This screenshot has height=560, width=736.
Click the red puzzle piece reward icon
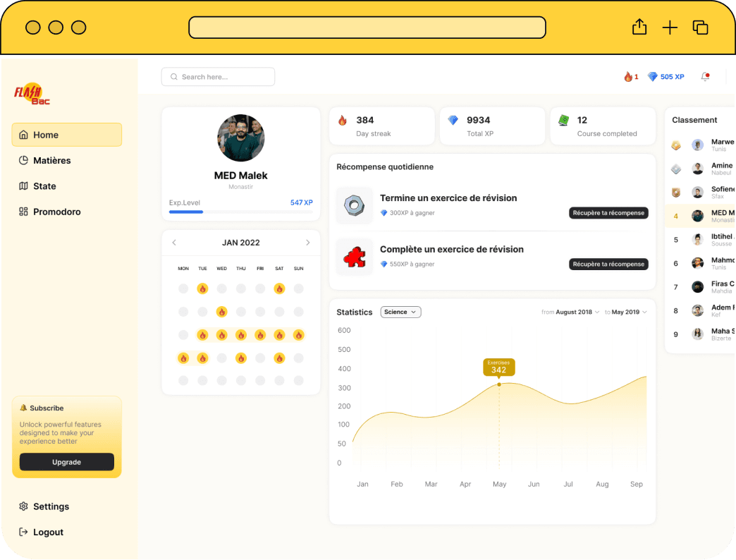(353, 257)
